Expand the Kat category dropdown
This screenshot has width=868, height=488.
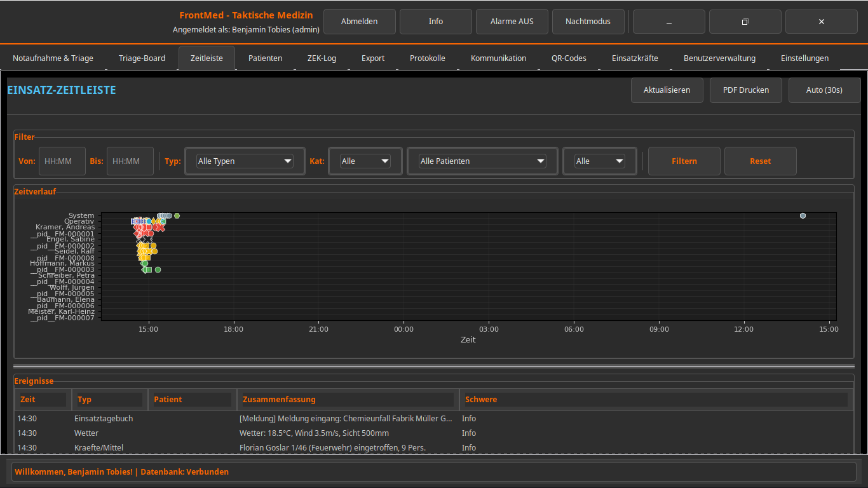365,161
